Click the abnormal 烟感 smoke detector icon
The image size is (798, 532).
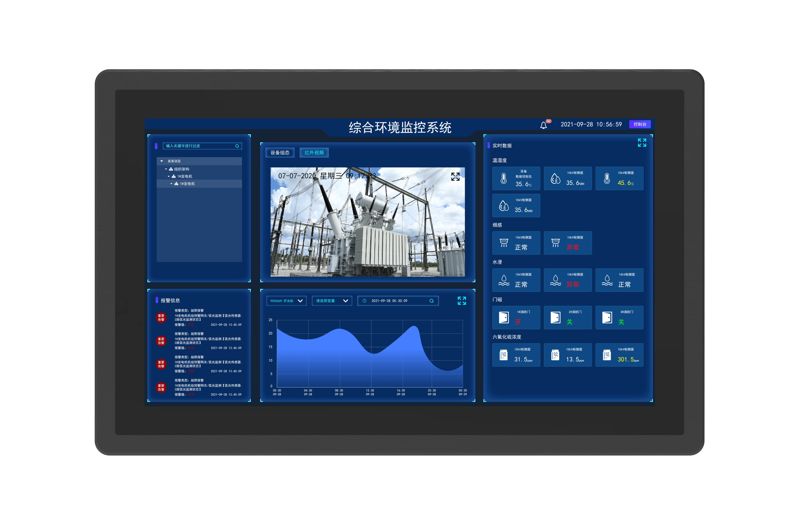tap(555, 243)
